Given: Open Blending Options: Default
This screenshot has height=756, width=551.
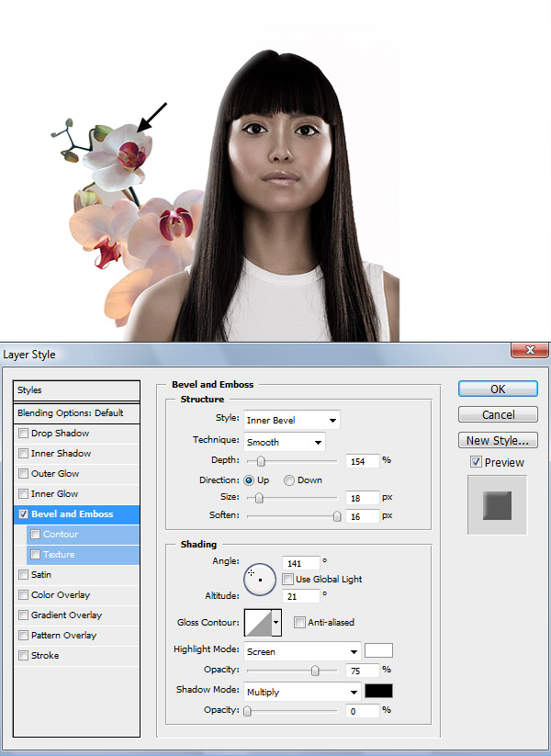Looking at the screenshot, I should click(x=76, y=413).
